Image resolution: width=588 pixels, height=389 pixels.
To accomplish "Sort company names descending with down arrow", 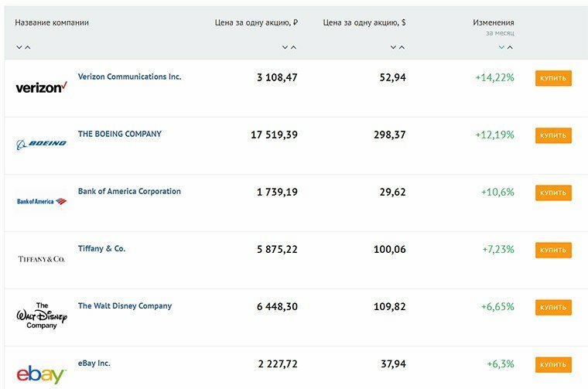I will point(19,47).
